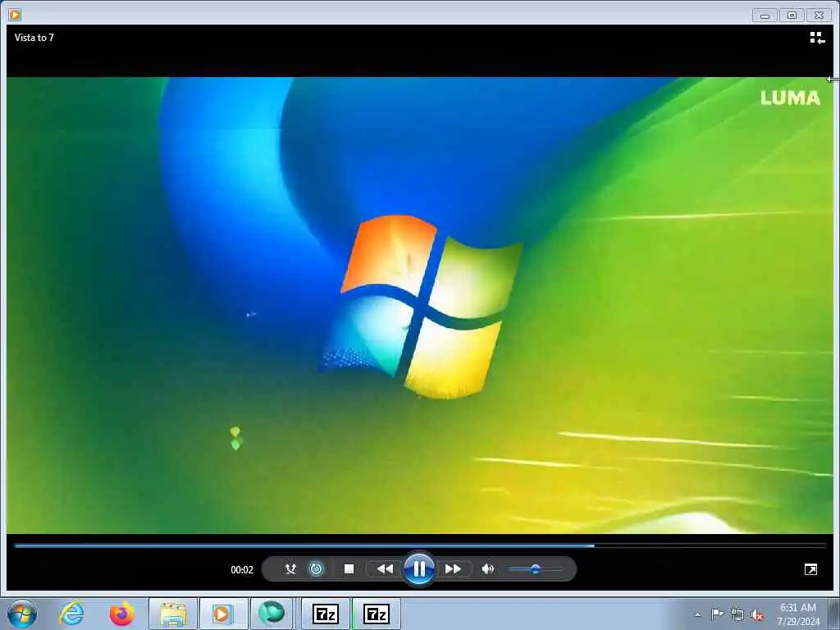This screenshot has width=840, height=630.
Task: Launch Internet Explorer from taskbar
Action: pyautogui.click(x=72, y=614)
